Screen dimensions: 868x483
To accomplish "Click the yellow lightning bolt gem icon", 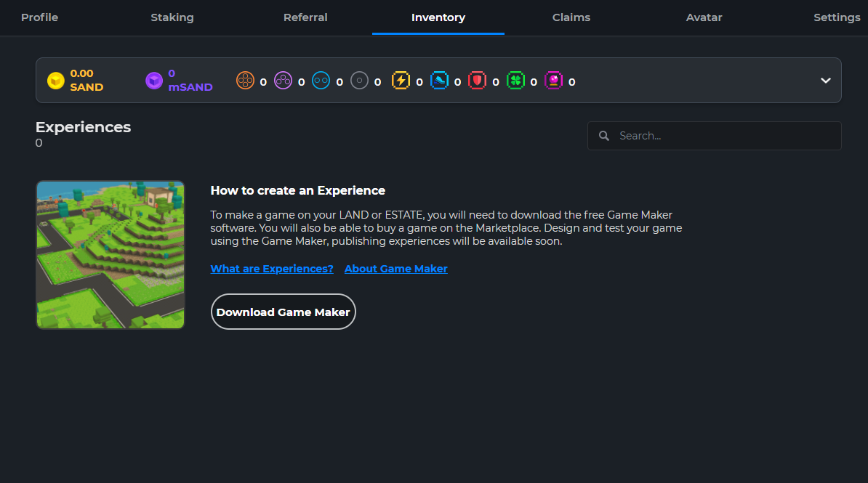I will point(401,81).
